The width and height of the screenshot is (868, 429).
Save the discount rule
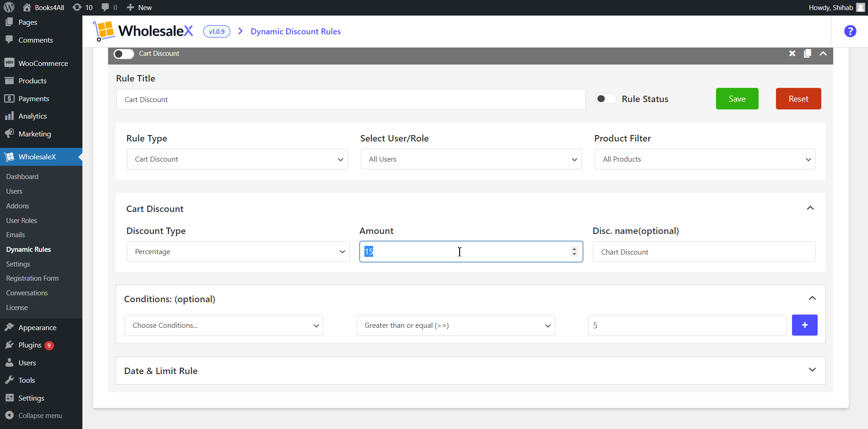737,99
